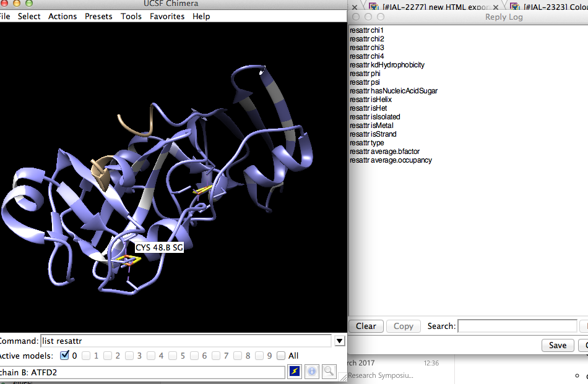Uncheck active model 0 checkbox

(x=65, y=356)
